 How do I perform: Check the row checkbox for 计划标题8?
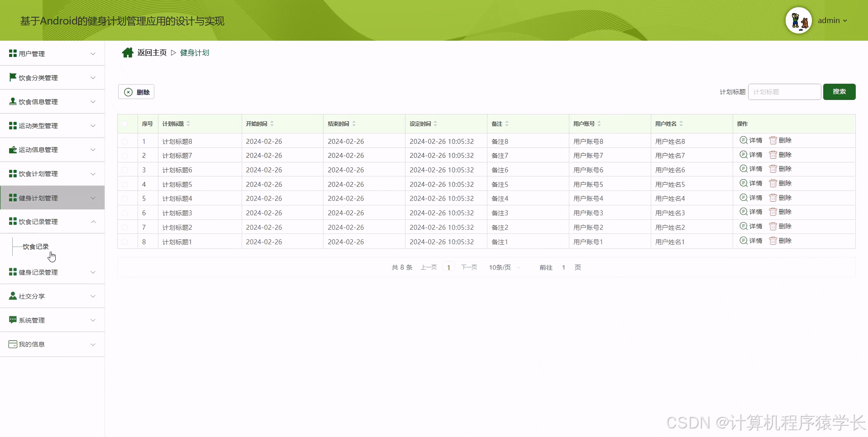click(125, 142)
